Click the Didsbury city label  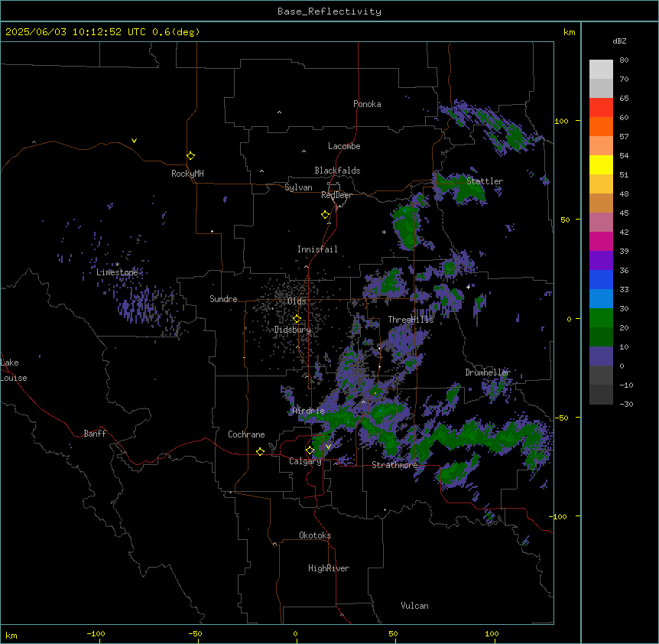tap(293, 330)
